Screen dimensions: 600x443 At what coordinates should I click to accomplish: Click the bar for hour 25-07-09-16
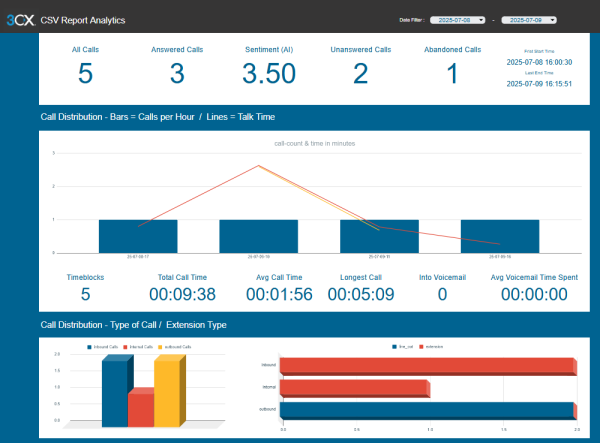500,236
